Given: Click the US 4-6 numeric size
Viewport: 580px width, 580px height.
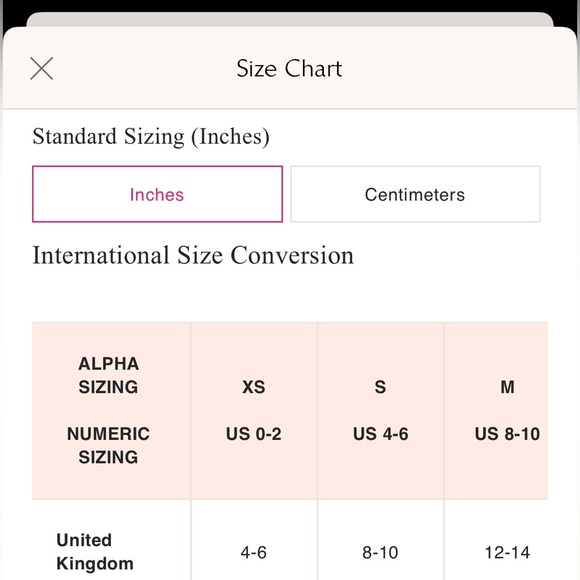Looking at the screenshot, I should click(381, 434).
